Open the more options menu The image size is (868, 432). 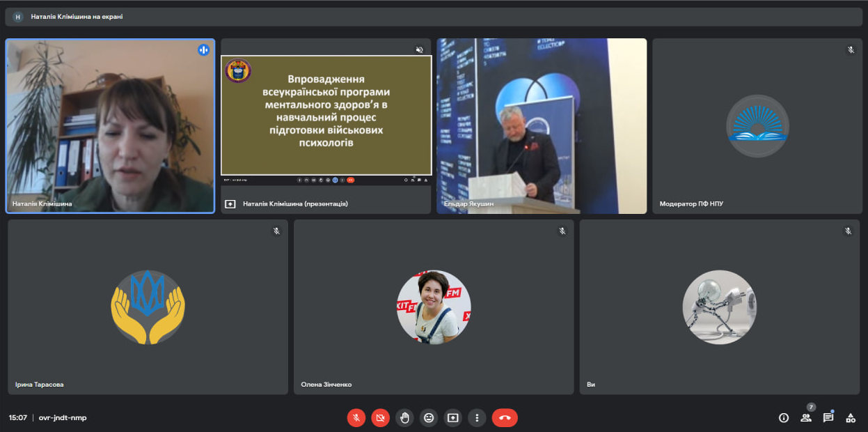477,417
